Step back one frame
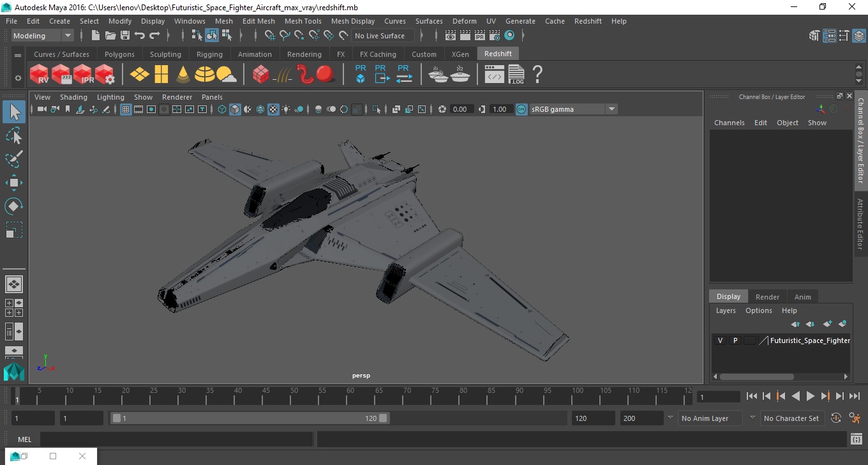 tap(767, 397)
